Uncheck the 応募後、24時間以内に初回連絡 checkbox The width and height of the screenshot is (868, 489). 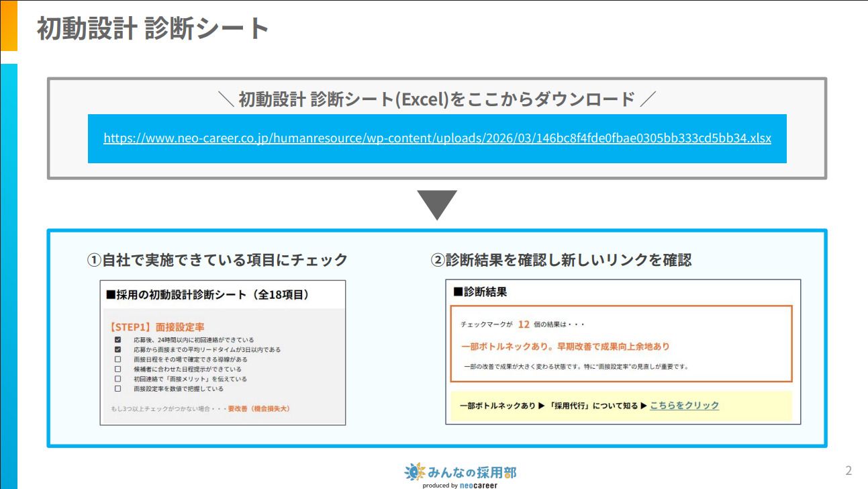point(117,340)
